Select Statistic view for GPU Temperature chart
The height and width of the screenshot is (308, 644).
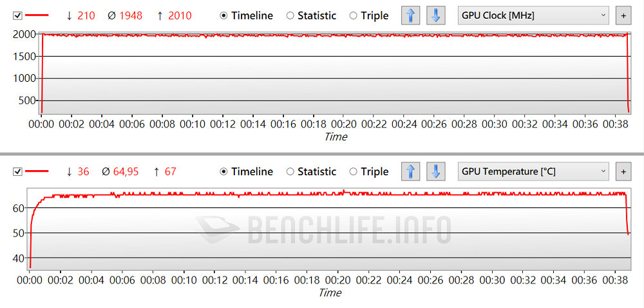coord(311,171)
